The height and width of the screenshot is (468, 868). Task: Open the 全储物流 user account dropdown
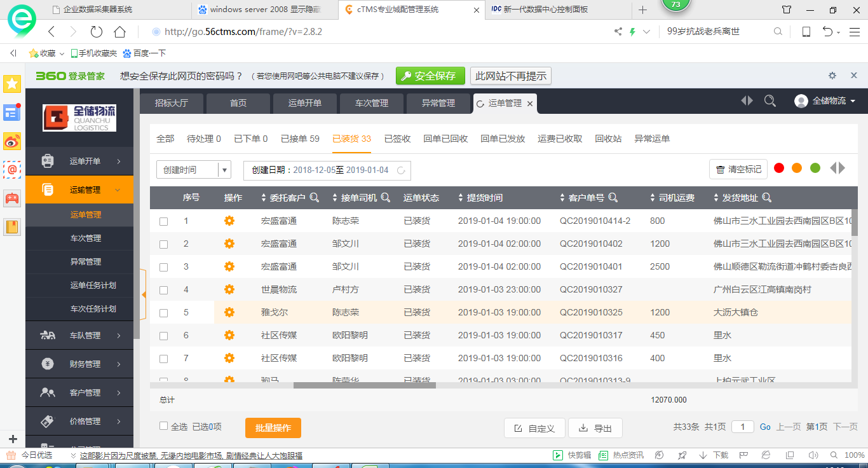coord(825,101)
